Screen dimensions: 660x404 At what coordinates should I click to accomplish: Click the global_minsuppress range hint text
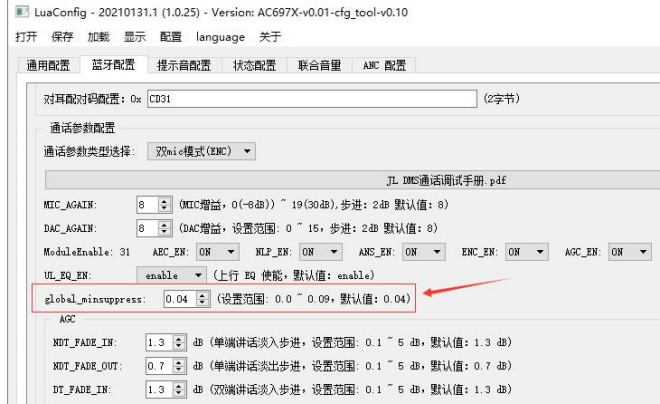point(314,299)
